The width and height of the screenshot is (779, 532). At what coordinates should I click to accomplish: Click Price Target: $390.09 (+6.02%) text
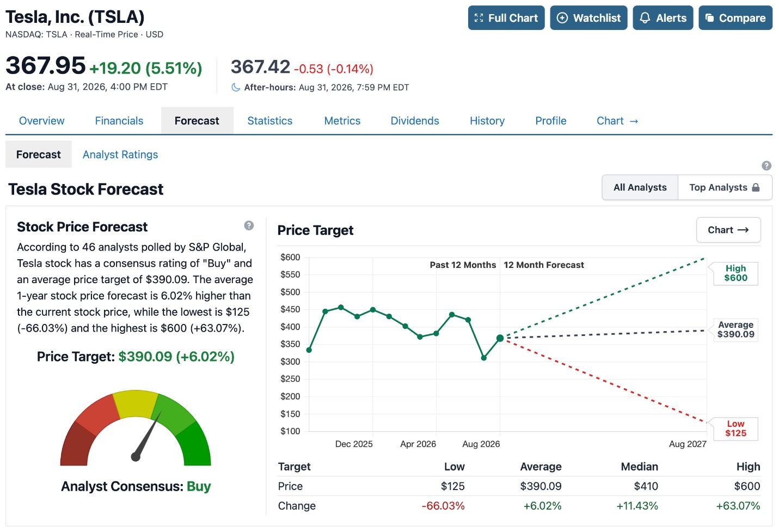coord(136,357)
